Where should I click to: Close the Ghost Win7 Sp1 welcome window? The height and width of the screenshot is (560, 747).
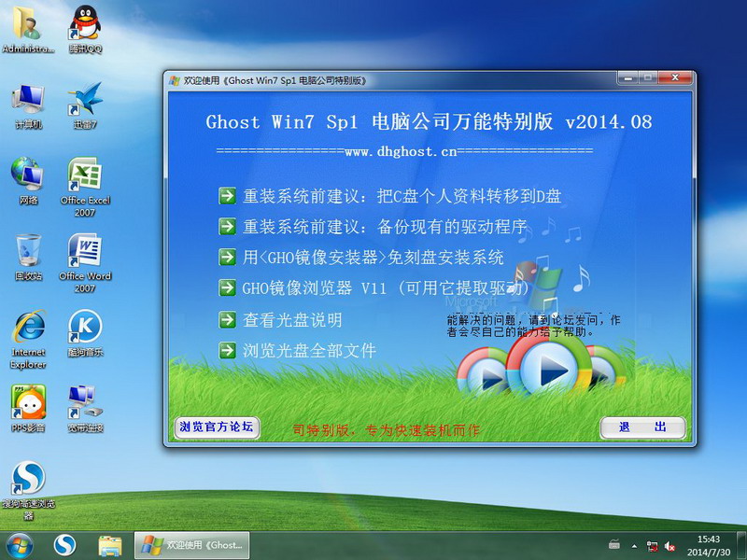tap(675, 77)
